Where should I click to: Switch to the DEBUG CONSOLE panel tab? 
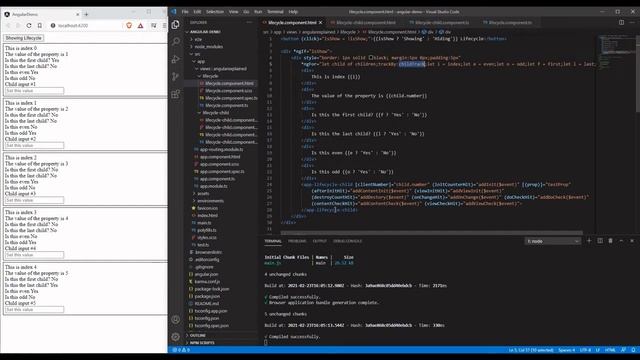(x=347, y=241)
